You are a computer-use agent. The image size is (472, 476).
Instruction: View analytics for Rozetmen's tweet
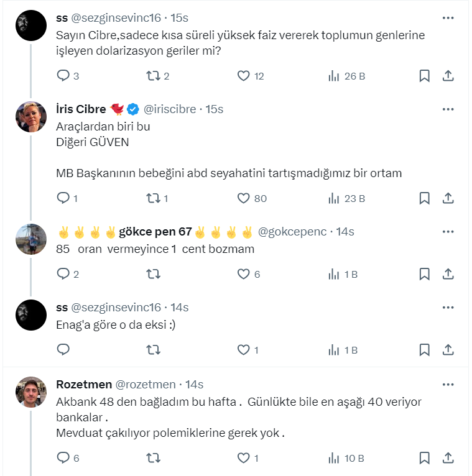(x=334, y=458)
